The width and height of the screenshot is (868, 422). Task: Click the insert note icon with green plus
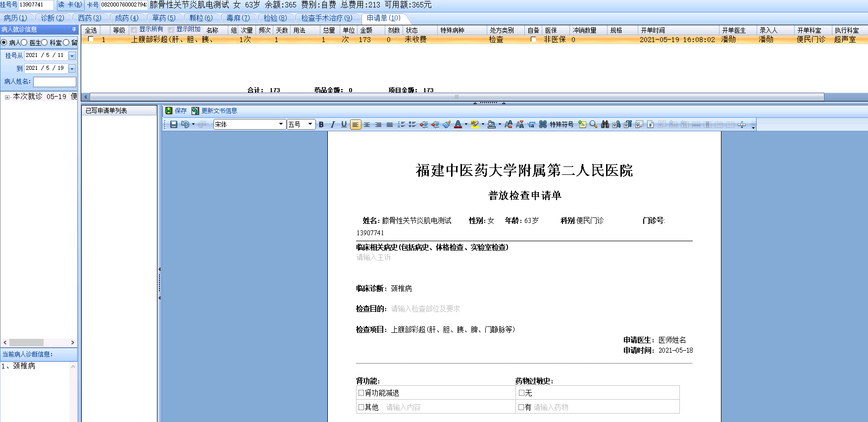click(582, 124)
